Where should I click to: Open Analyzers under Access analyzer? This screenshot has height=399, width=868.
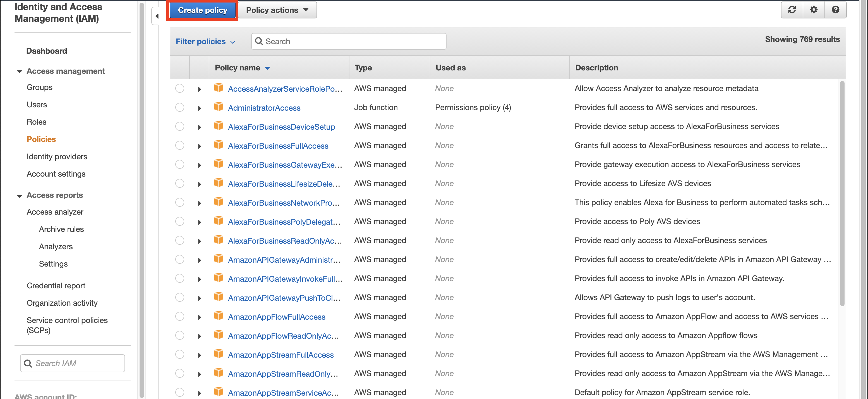point(56,246)
